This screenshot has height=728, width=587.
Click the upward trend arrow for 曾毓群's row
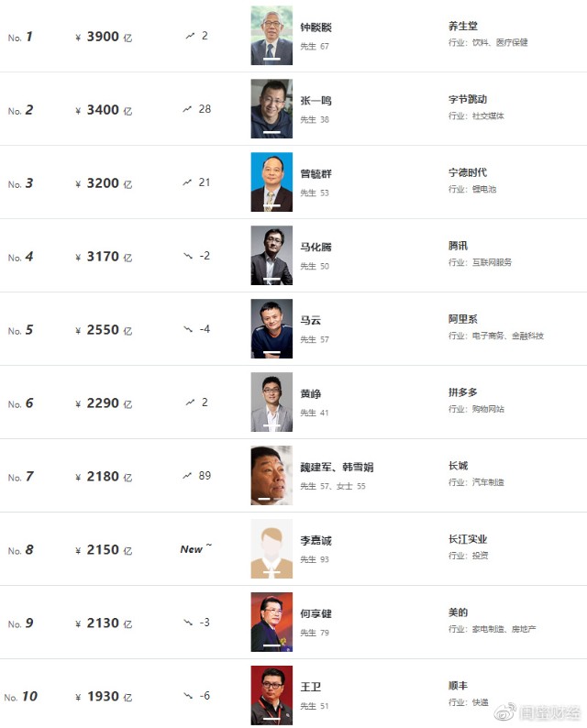[187, 182]
